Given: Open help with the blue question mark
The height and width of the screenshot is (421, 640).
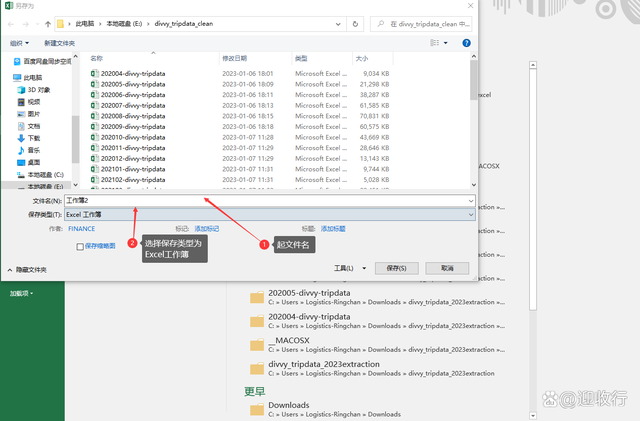Looking at the screenshot, I should pos(466,43).
